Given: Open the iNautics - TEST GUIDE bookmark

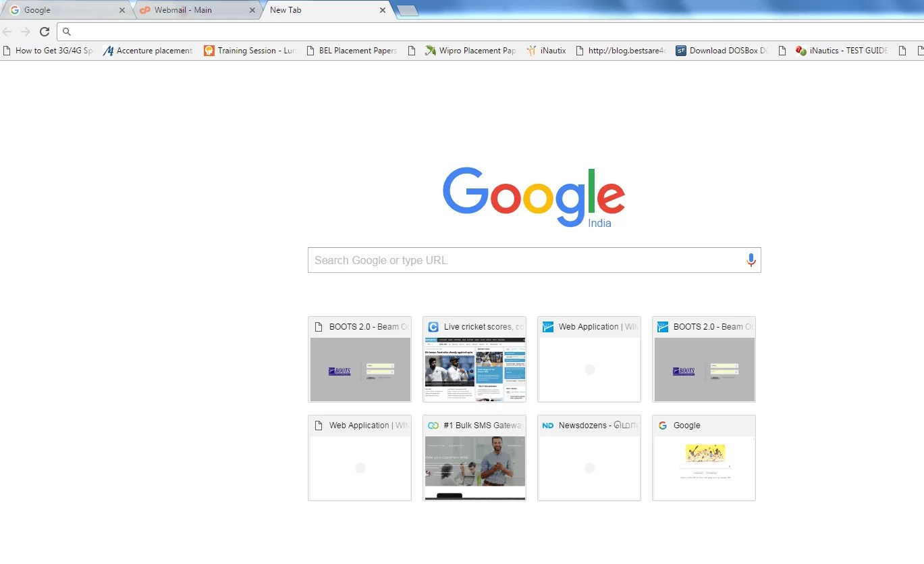Looking at the screenshot, I should click(842, 51).
